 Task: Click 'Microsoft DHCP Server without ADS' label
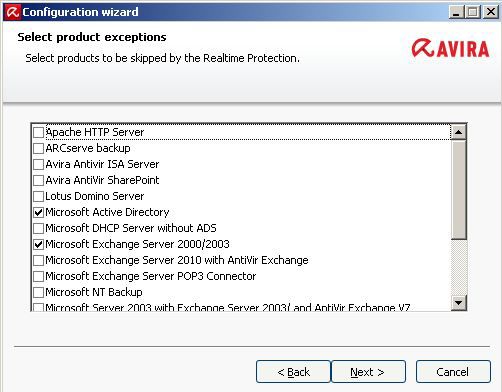coord(131,228)
